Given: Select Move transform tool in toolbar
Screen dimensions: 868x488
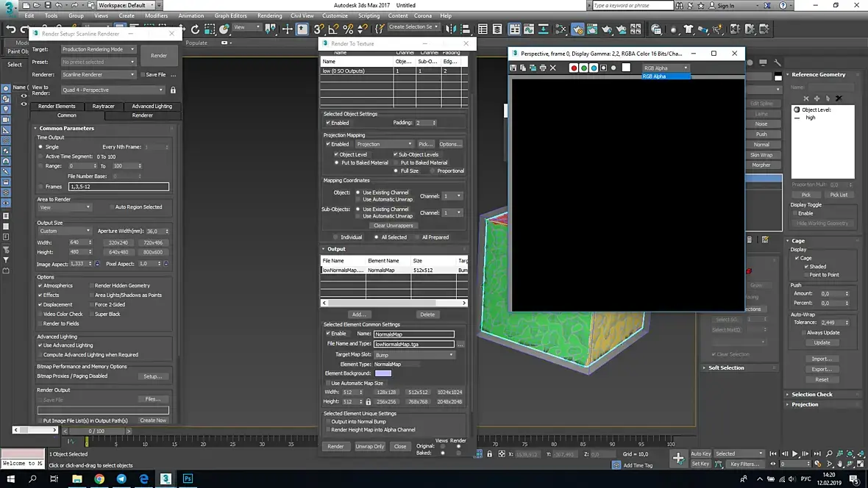Looking at the screenshot, I should [x=288, y=29].
